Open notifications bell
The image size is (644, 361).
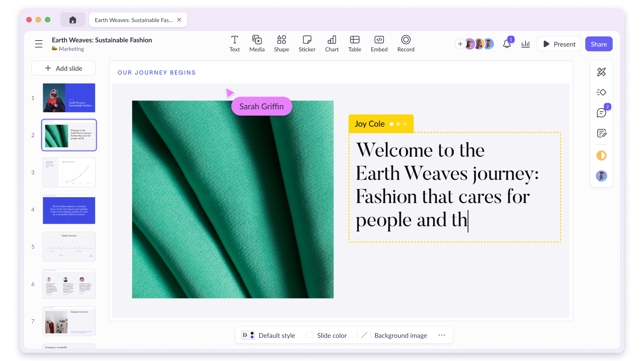(507, 44)
